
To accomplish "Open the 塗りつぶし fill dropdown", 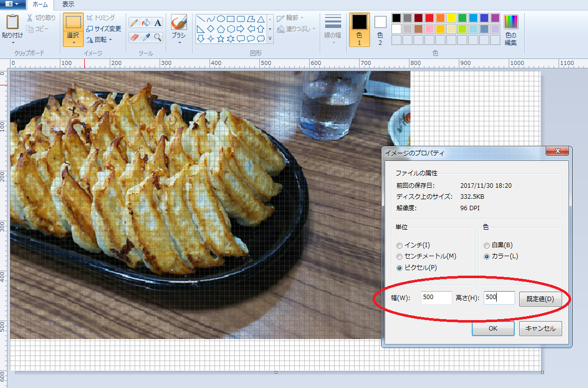I will click(x=296, y=28).
